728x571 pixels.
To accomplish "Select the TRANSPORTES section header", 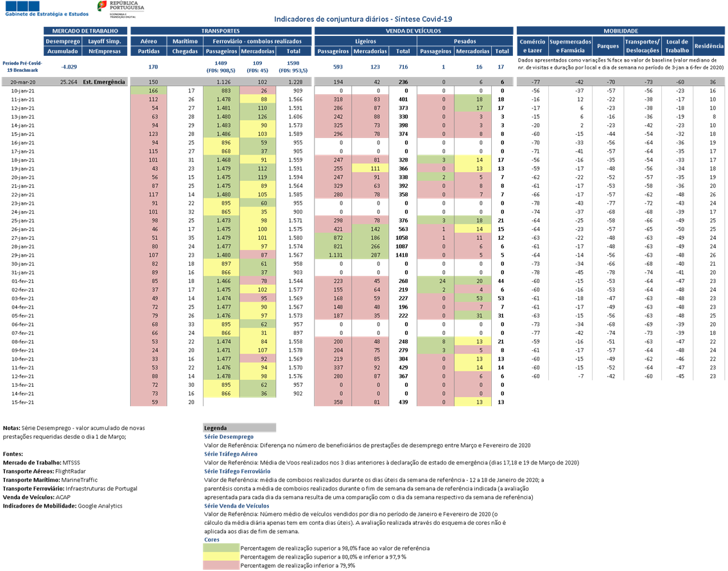I will pos(221,31).
